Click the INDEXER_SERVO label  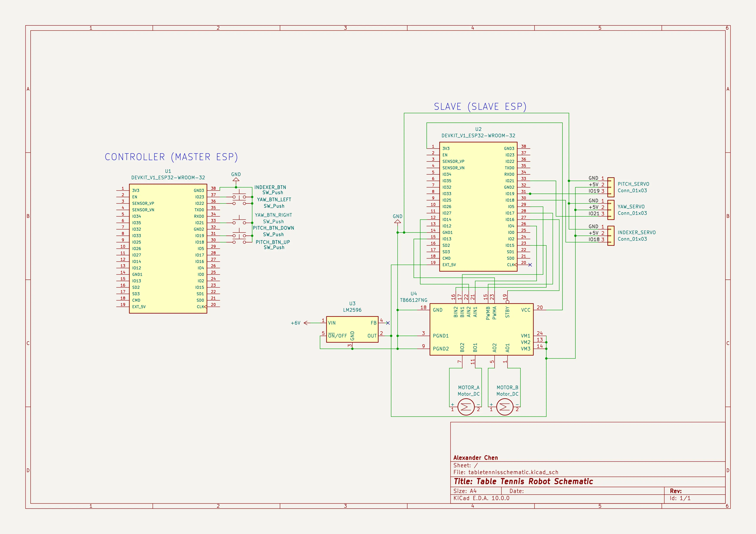coord(636,233)
